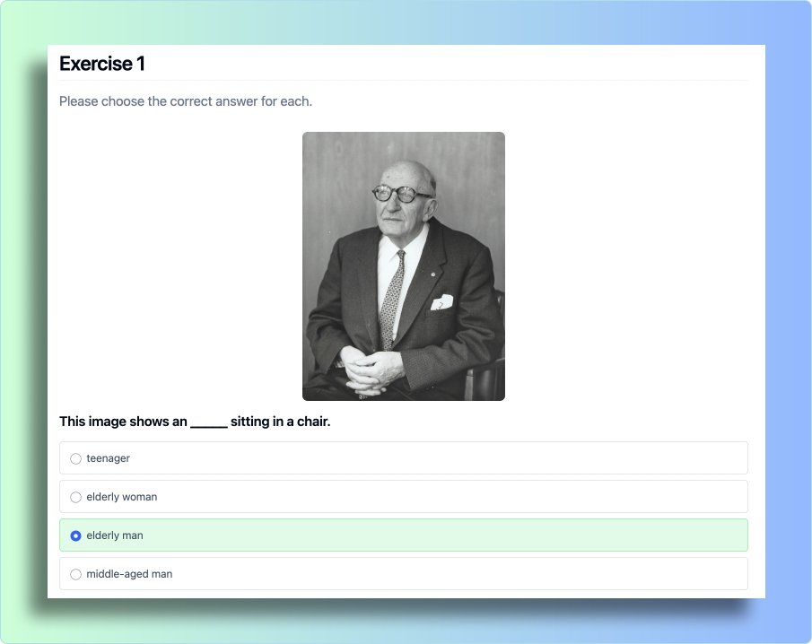Click the words "This image shows an"
Screen dimensions: 812x644
tap(123, 422)
